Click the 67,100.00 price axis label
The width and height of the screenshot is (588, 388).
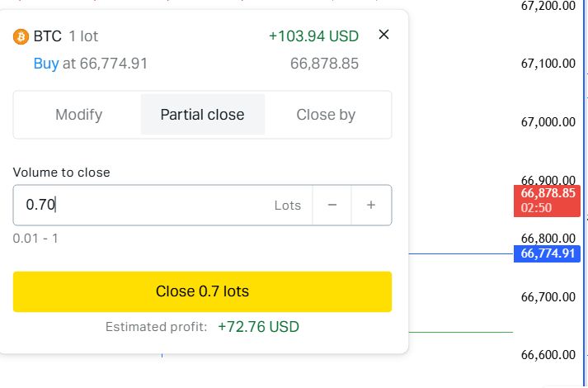coord(548,64)
